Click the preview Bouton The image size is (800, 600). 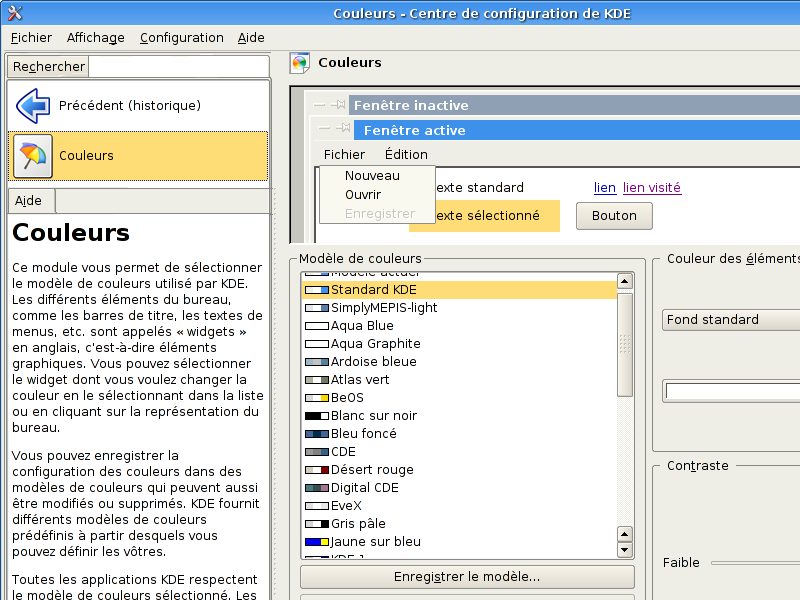(x=614, y=216)
